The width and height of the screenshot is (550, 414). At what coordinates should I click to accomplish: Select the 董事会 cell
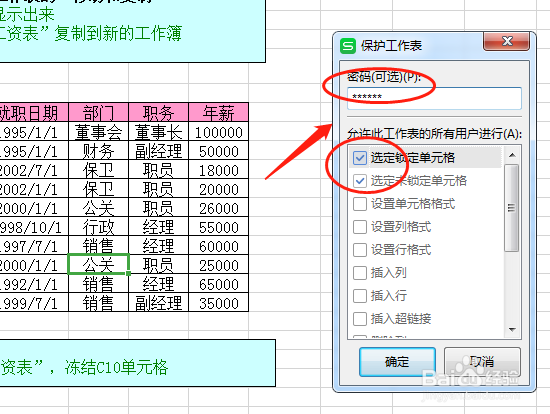click(x=99, y=132)
